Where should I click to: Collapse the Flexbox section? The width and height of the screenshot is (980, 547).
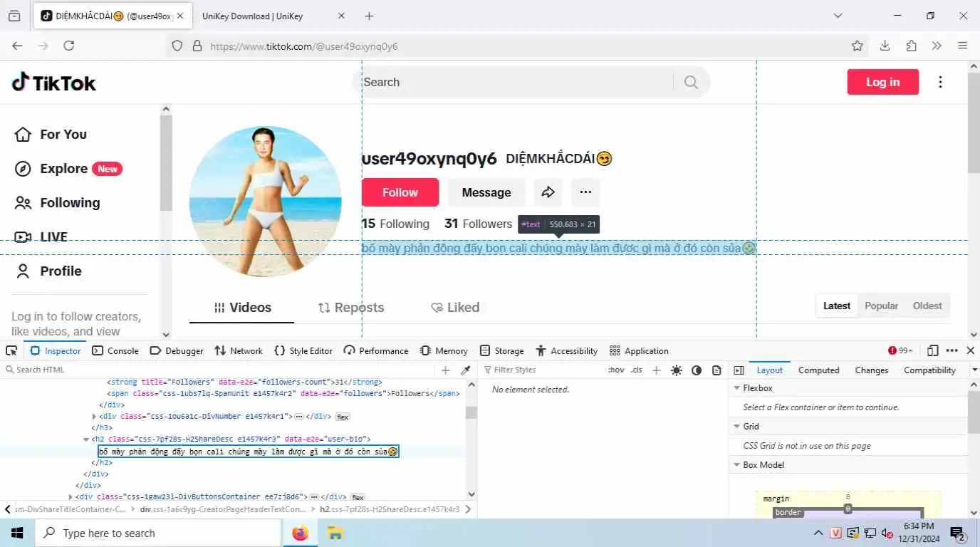[x=736, y=388]
